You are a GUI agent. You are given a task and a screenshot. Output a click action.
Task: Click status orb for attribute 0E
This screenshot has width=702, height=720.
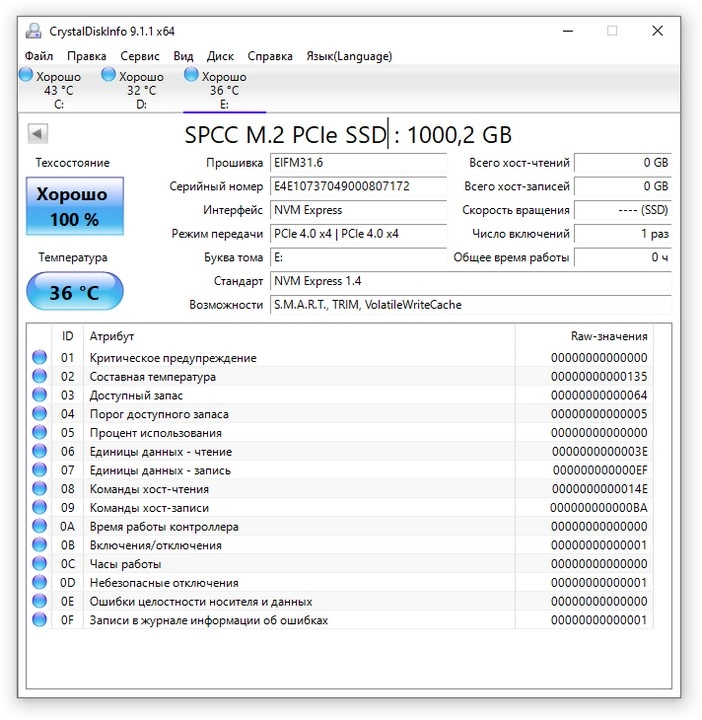(39, 601)
